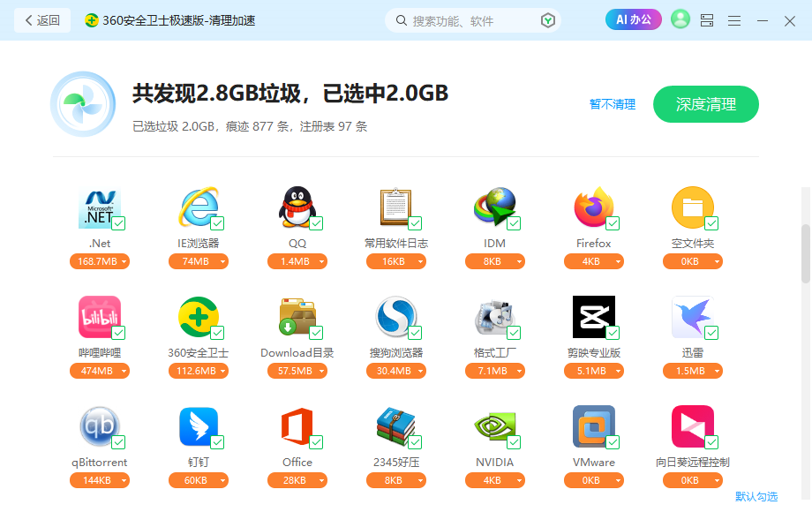
Task: Open the AI办公 feature
Action: click(633, 19)
